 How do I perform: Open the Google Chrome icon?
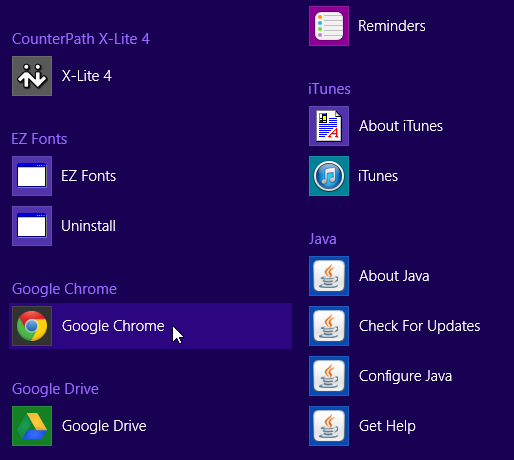[x=32, y=326]
